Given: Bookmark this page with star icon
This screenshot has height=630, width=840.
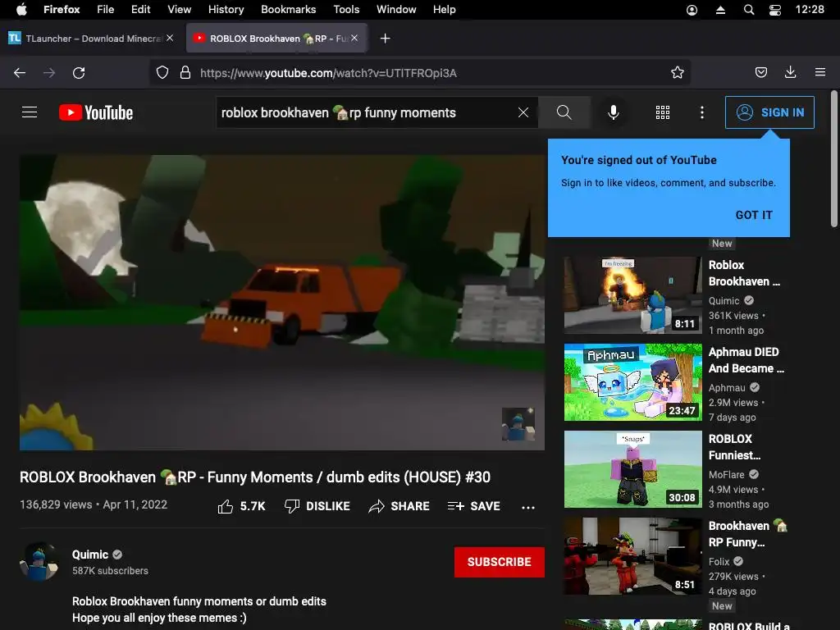Looking at the screenshot, I should [677, 73].
